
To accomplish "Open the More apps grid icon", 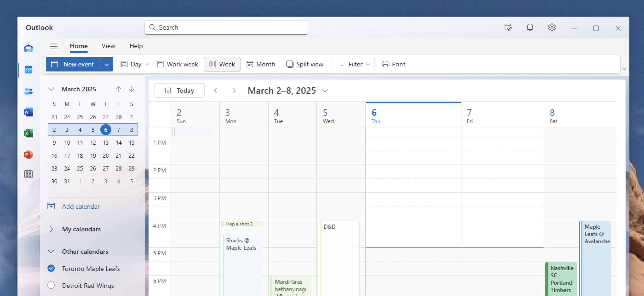I will [x=28, y=174].
